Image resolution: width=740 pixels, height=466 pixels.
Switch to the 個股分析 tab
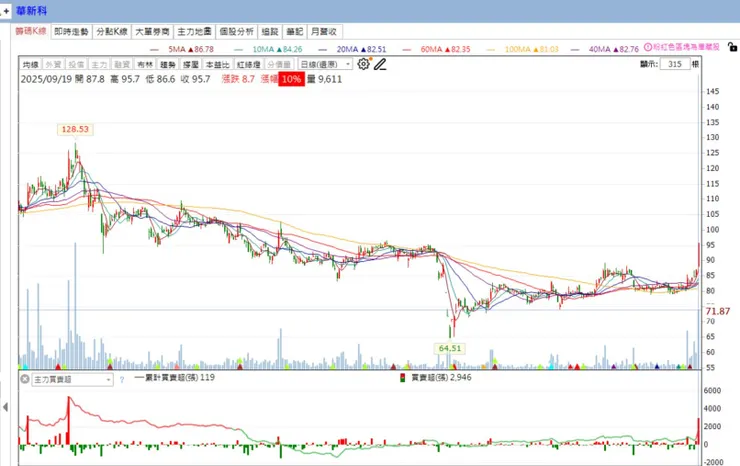(236, 32)
